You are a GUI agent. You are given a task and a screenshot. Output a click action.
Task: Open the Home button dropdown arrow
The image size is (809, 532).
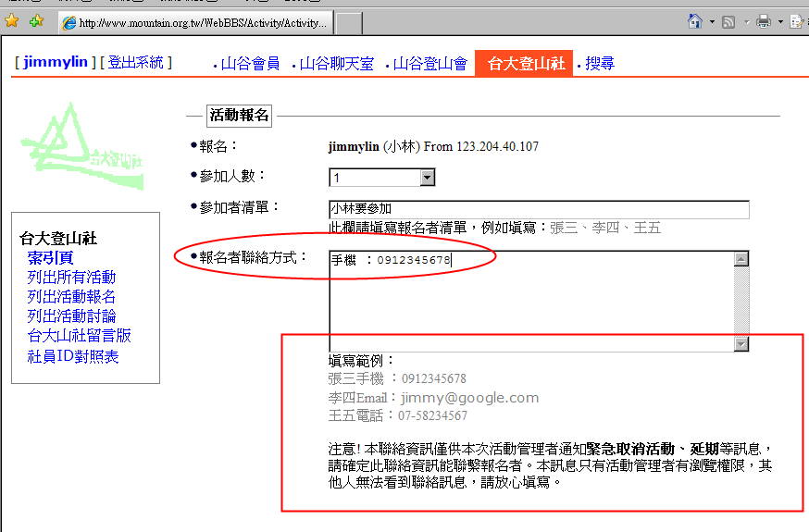point(713,21)
